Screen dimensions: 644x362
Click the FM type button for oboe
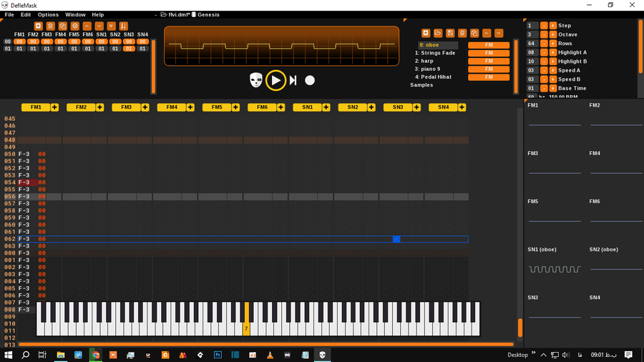click(489, 45)
